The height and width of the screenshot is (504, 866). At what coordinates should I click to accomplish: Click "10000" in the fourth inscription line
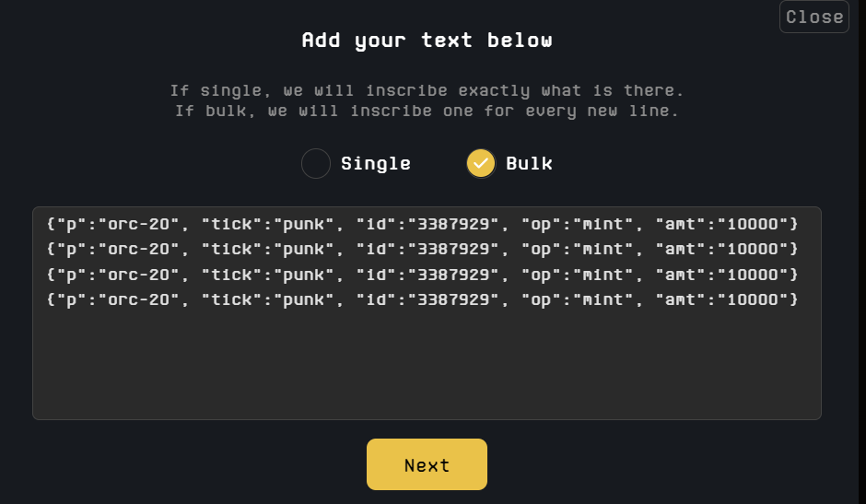click(x=755, y=301)
